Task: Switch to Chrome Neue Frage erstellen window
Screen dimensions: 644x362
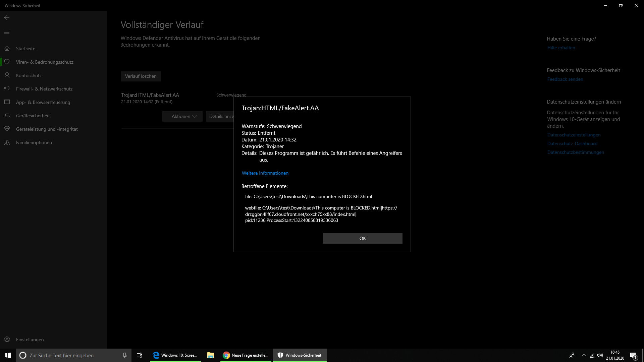Action: (x=246, y=355)
